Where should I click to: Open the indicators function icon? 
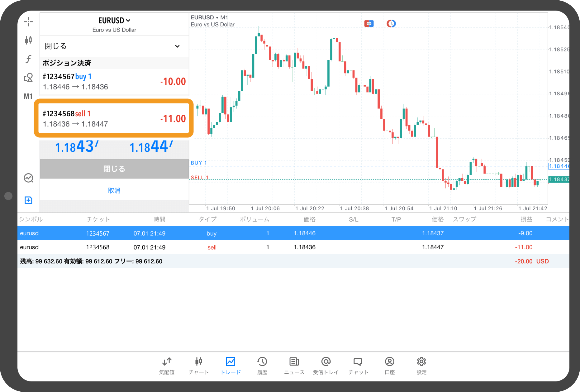[x=28, y=59]
